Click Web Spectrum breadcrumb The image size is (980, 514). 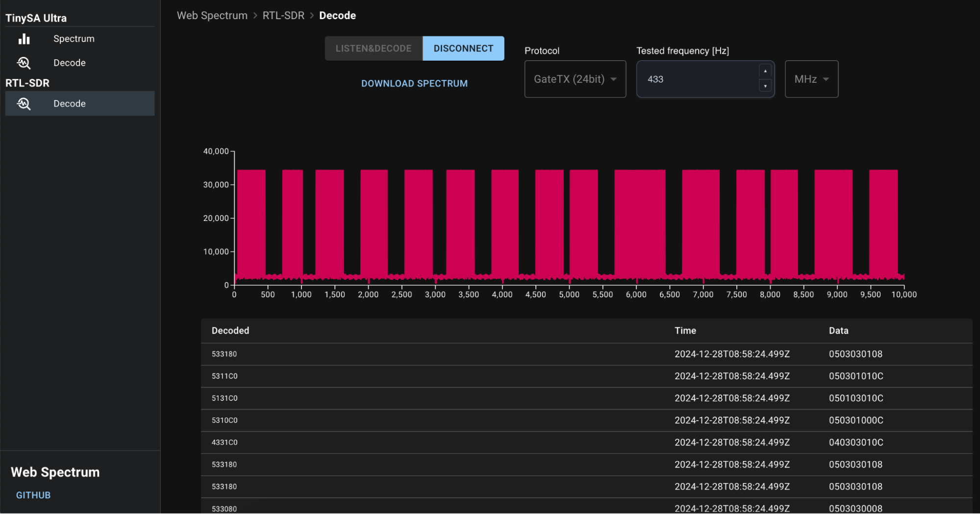click(x=212, y=16)
